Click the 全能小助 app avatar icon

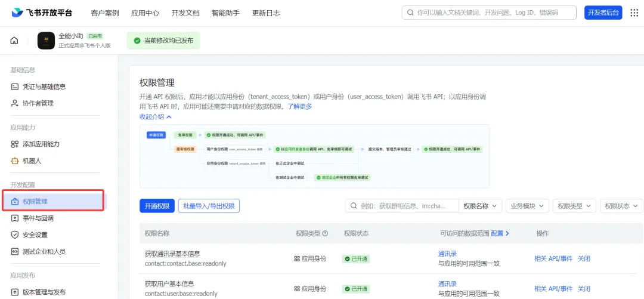pyautogui.click(x=46, y=41)
